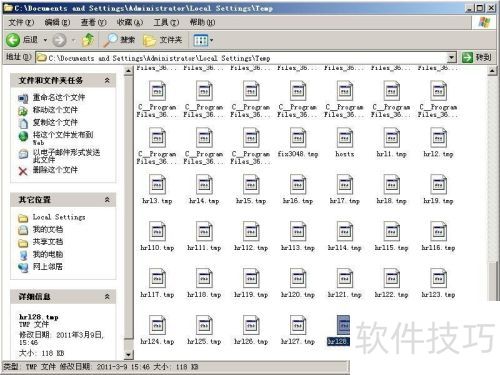Viewport: 500px width, 375px height.
Task: Select the hrl5.tmp file icon
Action: click(251, 184)
